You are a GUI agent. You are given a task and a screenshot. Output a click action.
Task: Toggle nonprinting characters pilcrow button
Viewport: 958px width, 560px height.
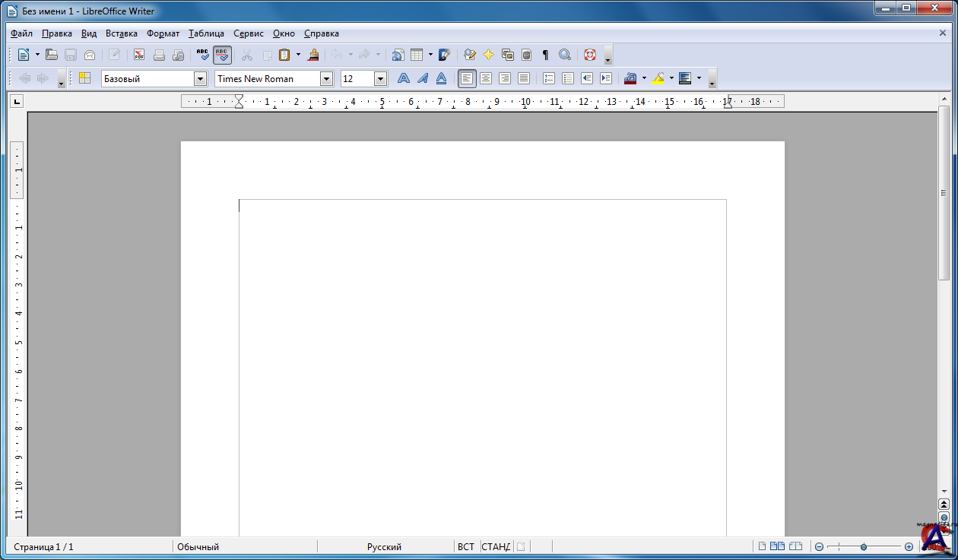point(545,55)
